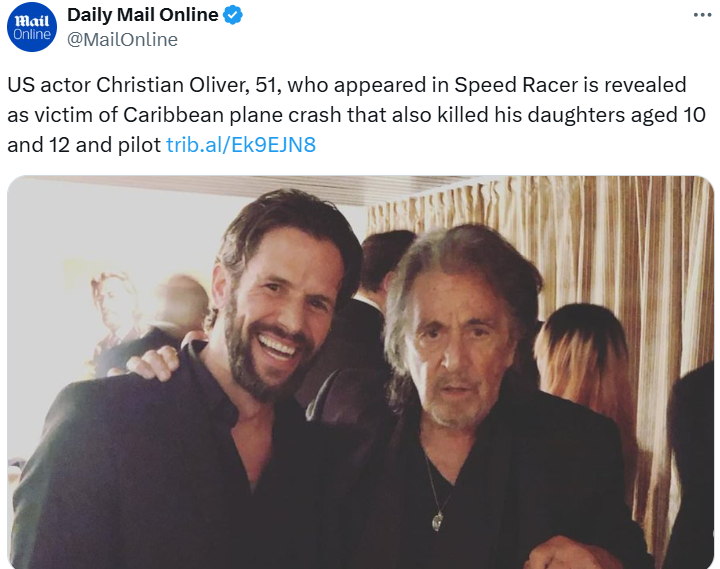Open the trib.al/Ek9EJN8 article link
720x569 pixels.
tap(240, 144)
